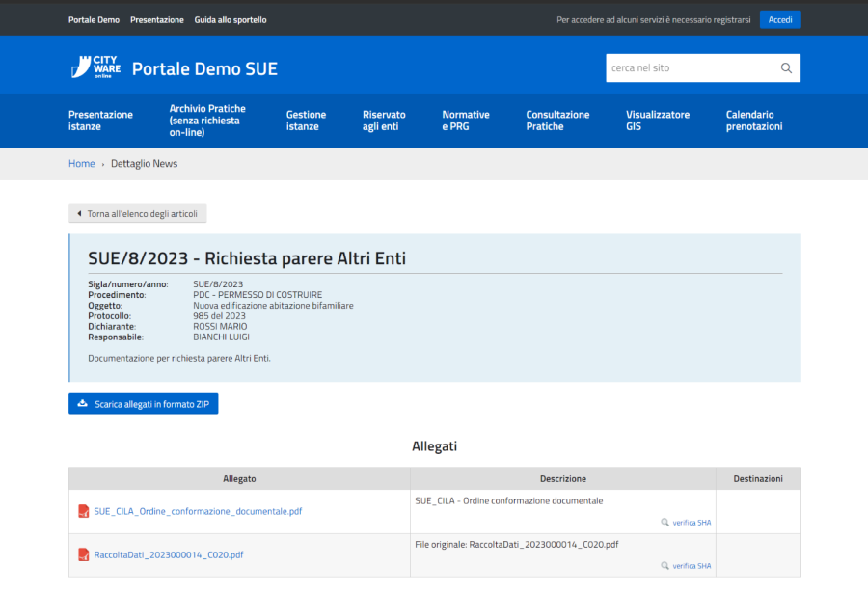Screen dimensions: 868x593
Task: Go to Home breadcrumb link
Action: (x=81, y=164)
